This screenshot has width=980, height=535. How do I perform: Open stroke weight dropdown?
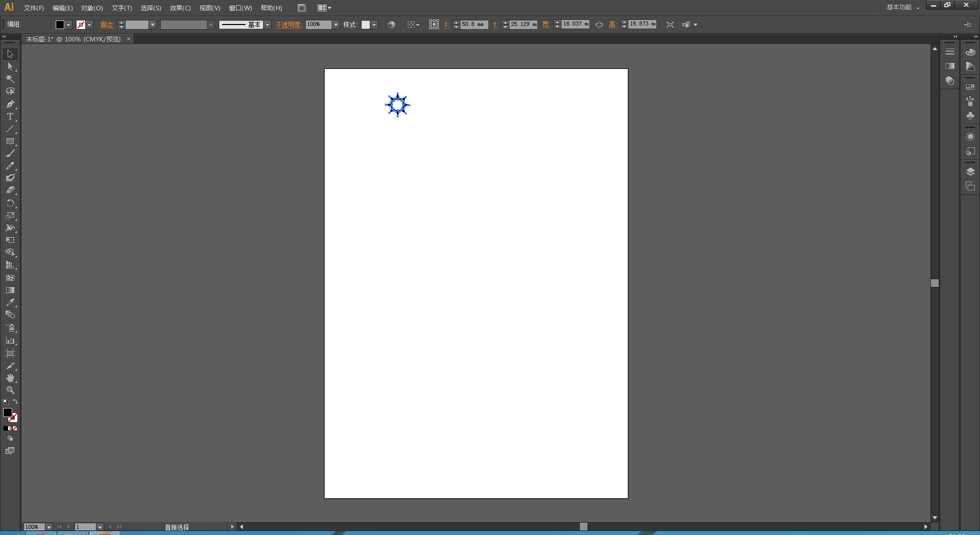[153, 25]
